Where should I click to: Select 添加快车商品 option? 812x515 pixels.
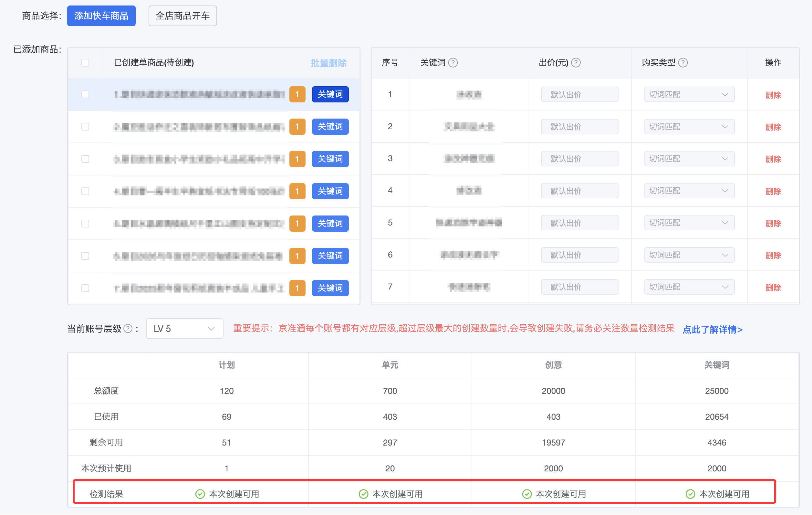tap(101, 16)
